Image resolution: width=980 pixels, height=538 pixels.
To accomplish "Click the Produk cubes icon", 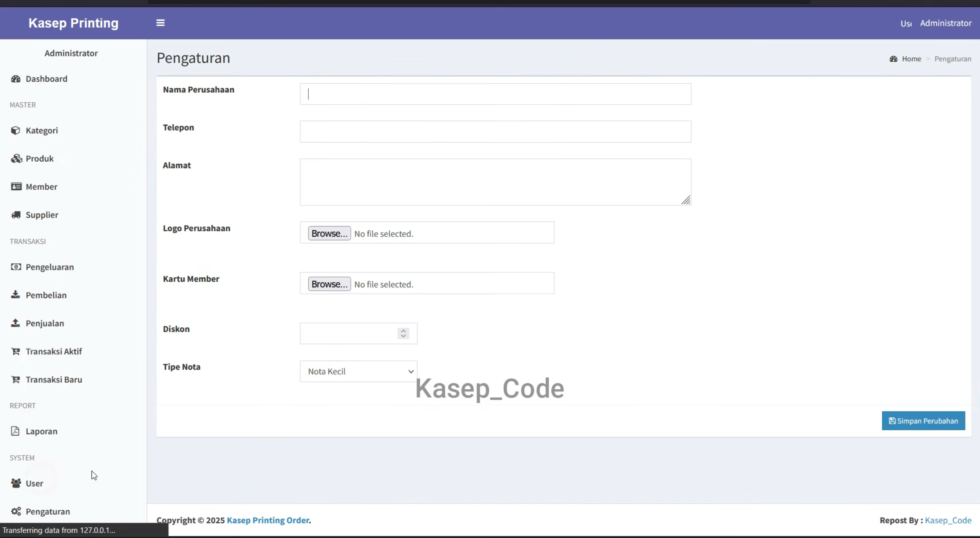I will (x=16, y=159).
